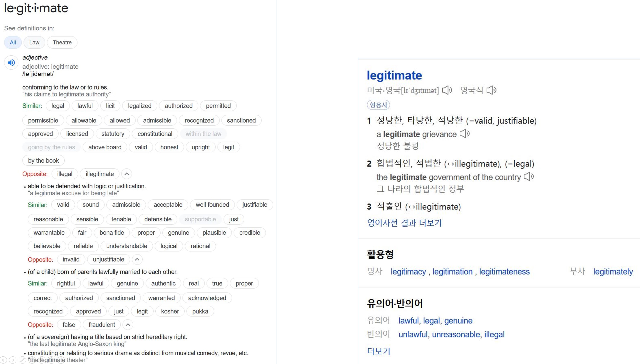
Task: Collapse synonyms after 'illegitimate' opposite chip
Action: [127, 174]
